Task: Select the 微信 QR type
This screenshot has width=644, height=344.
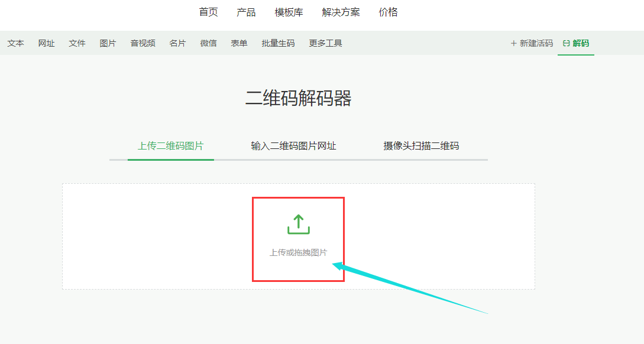Action: tap(208, 44)
